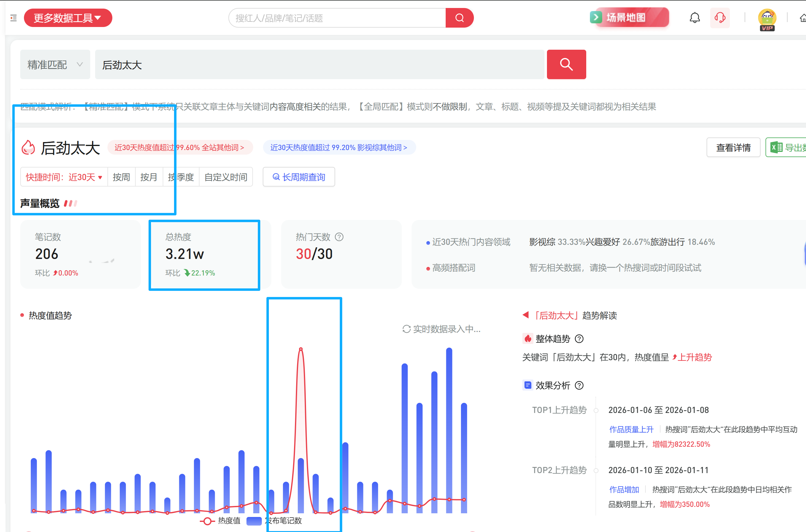The width and height of the screenshot is (806, 532).
Task: Click the notification bell icon
Action: pos(694,18)
